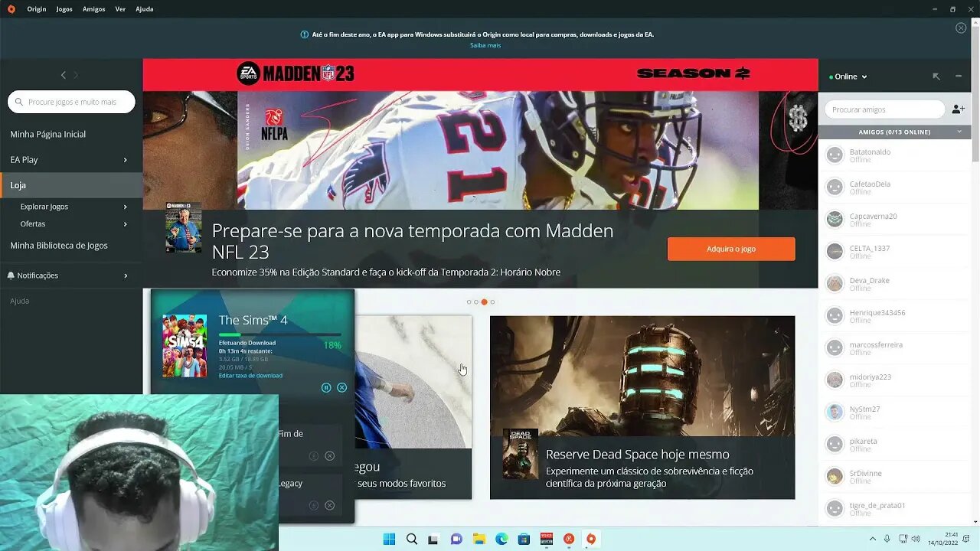The width and height of the screenshot is (980, 551).
Task: Click Adquira o jogo button
Action: 731,249
